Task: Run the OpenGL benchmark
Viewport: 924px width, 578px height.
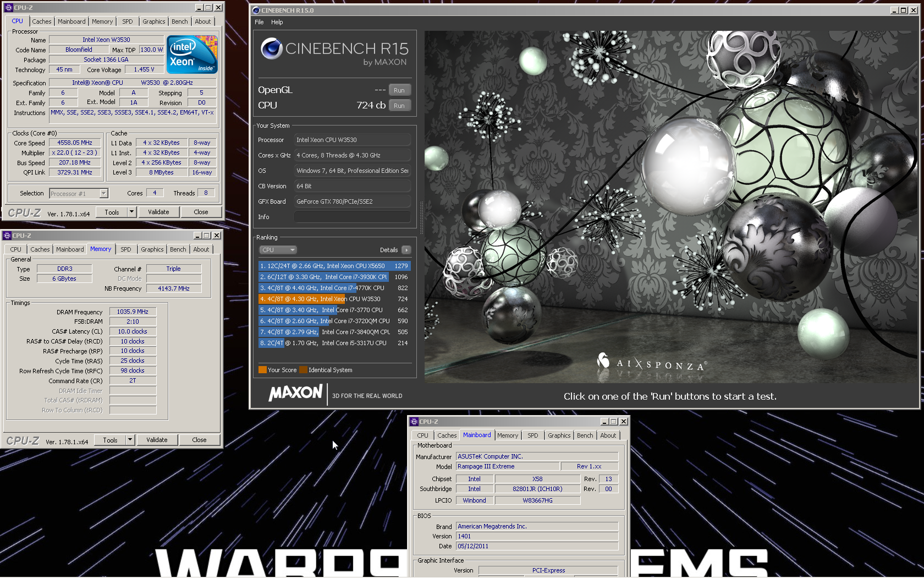Action: pyautogui.click(x=399, y=90)
